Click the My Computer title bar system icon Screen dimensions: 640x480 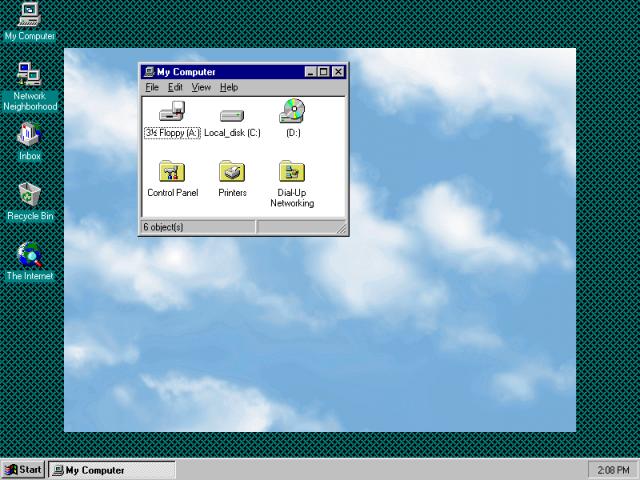(x=149, y=72)
